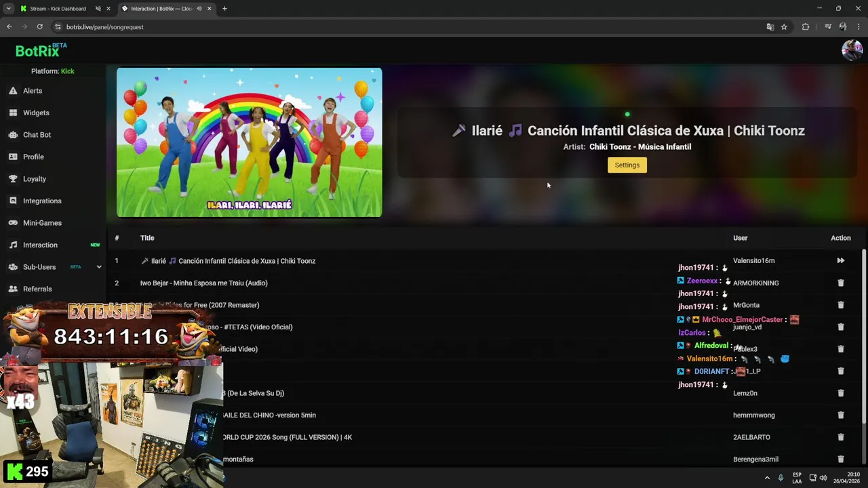The image size is (868, 488).
Task: Delete Berengena3mil's song request
Action: coord(841,459)
